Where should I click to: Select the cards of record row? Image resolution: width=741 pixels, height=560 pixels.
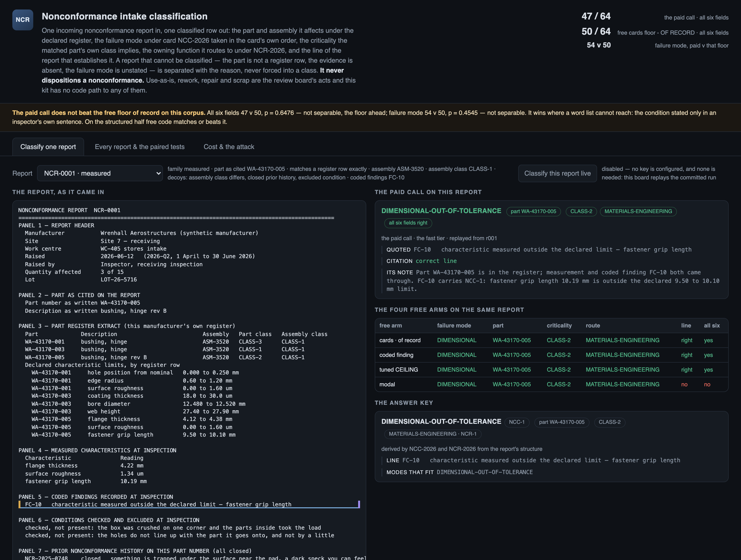(x=551, y=340)
